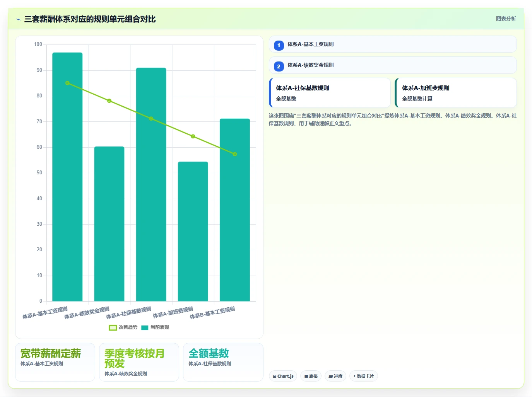Screen dimensions: 532x397
Task: Click the description paragraph starting 这张图围绕
Action: [x=393, y=119]
